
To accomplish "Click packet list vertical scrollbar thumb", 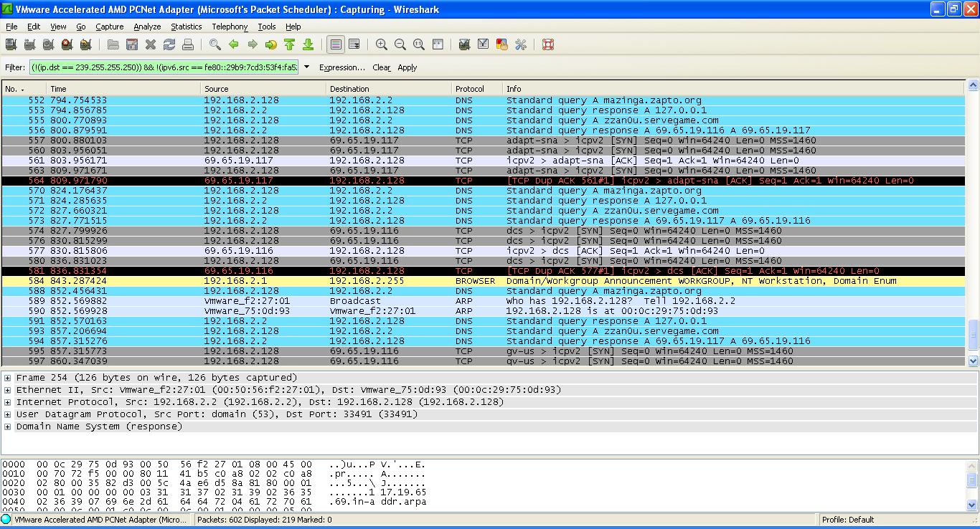I will click(x=973, y=336).
